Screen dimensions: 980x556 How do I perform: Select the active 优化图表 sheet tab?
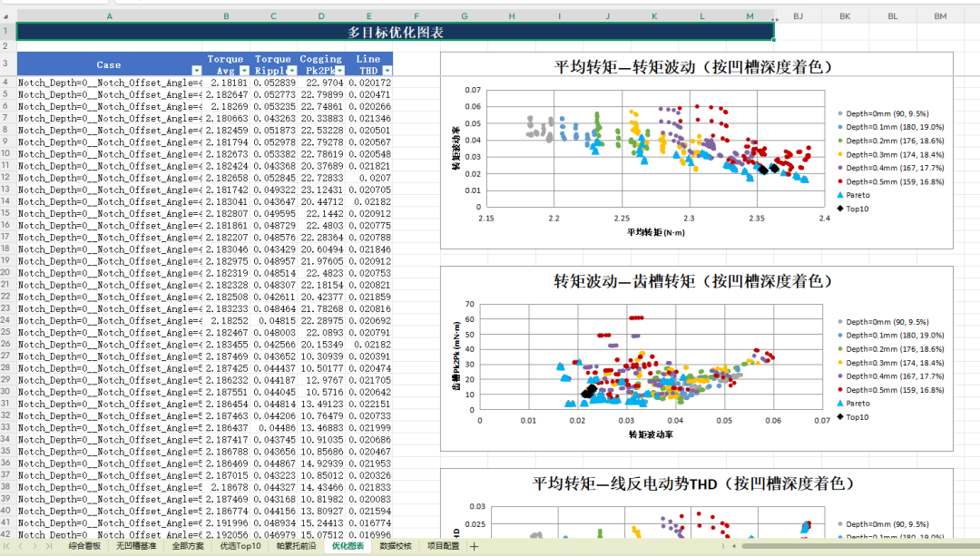348,546
